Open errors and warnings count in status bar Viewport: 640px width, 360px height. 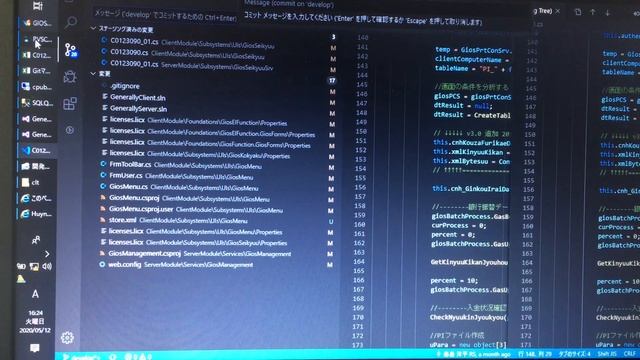tap(139, 356)
